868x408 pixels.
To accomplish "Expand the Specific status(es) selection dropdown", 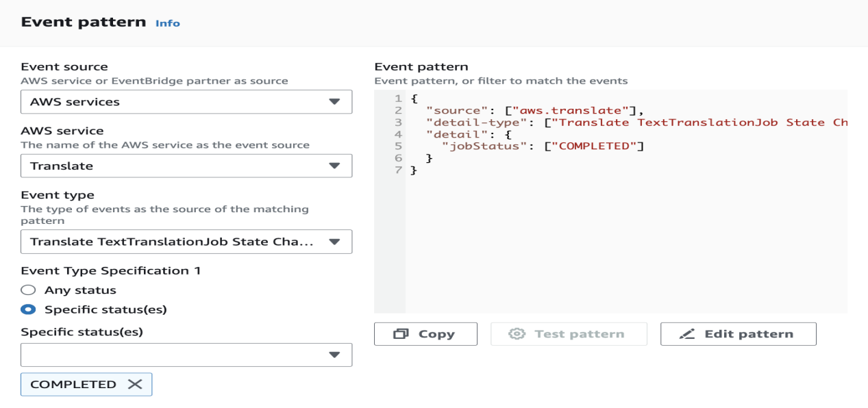I will tap(186, 355).
